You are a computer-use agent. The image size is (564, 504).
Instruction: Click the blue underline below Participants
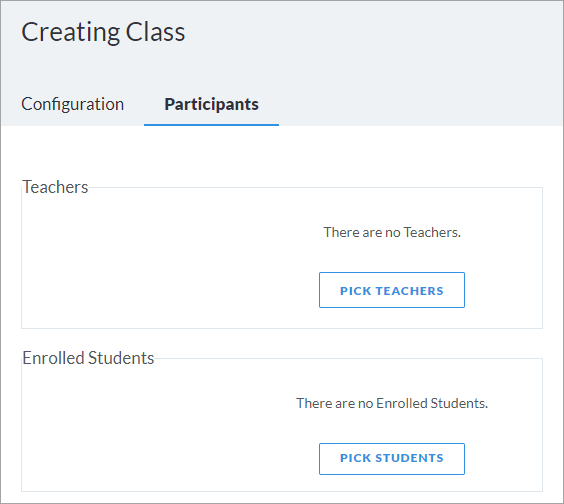[x=212, y=125]
